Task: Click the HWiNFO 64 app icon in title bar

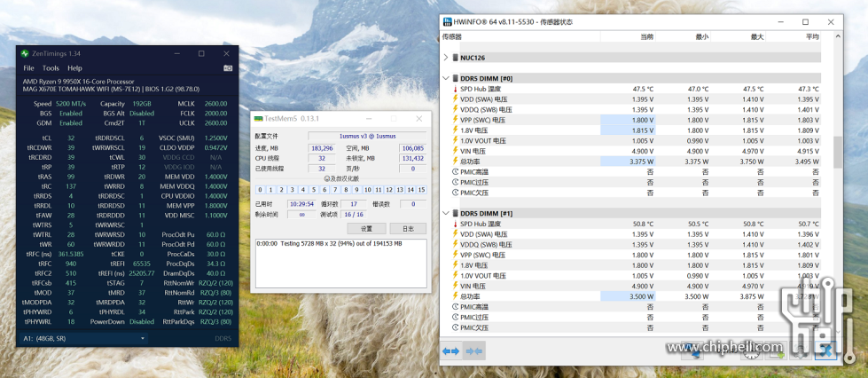Action: pyautogui.click(x=447, y=22)
